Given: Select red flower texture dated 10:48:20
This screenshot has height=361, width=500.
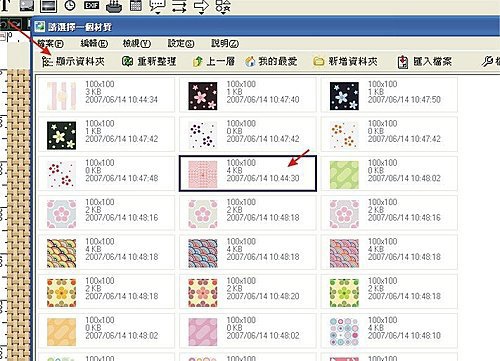Looking at the screenshot, I should (248, 291).
